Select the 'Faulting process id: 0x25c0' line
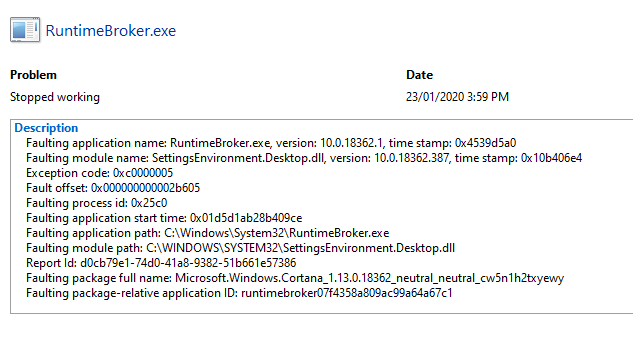The height and width of the screenshot is (360, 633). pyautogui.click(x=96, y=203)
